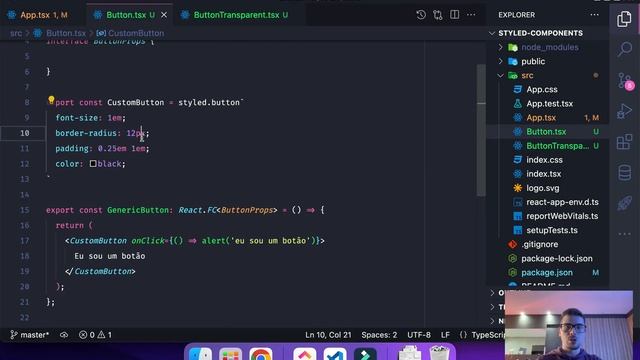
Task: Change line ending via LF status item
Action: 445,335
